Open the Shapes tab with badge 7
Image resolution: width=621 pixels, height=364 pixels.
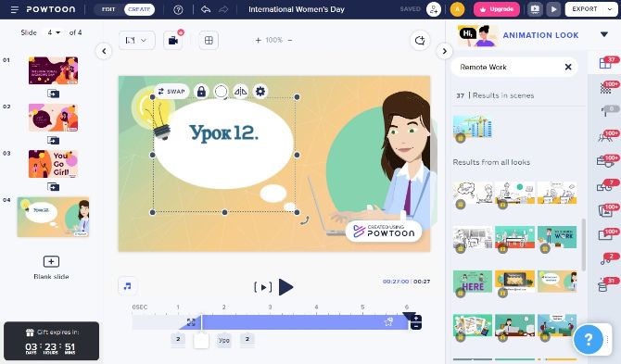606,186
